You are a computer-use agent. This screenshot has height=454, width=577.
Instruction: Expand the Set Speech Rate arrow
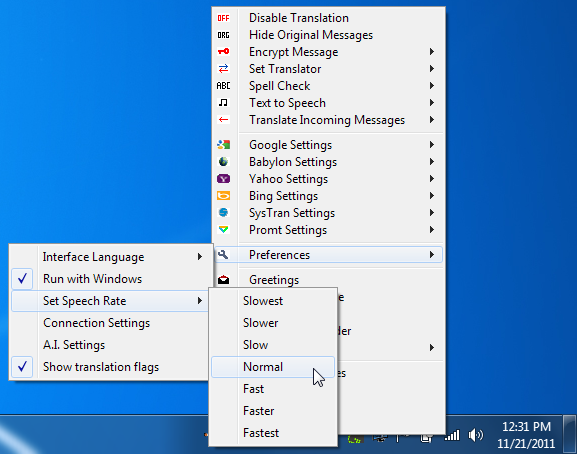click(x=200, y=301)
